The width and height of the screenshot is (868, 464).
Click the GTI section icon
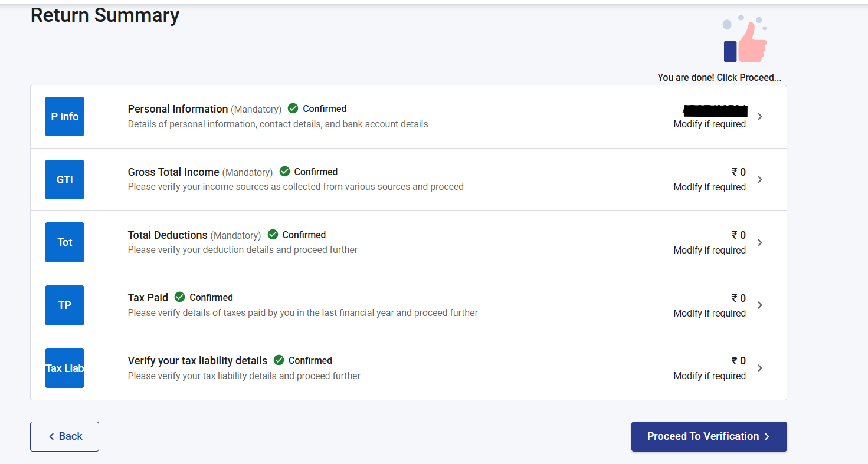[64, 179]
